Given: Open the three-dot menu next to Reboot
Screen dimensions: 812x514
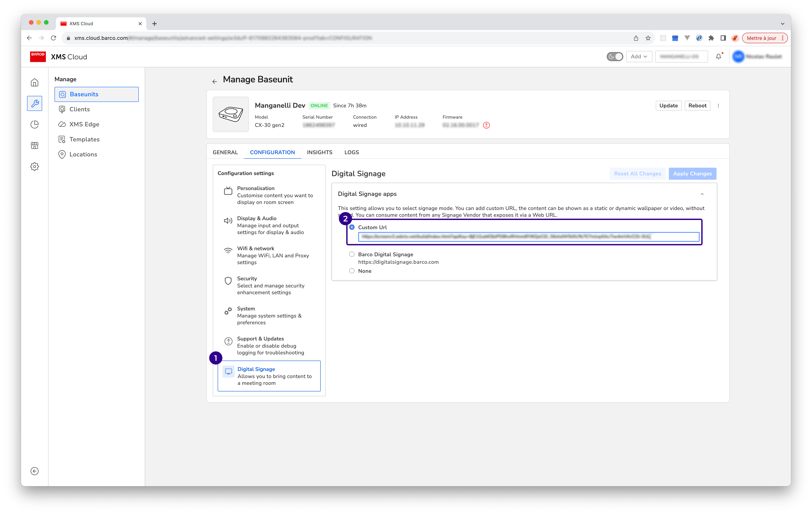Looking at the screenshot, I should [x=718, y=106].
